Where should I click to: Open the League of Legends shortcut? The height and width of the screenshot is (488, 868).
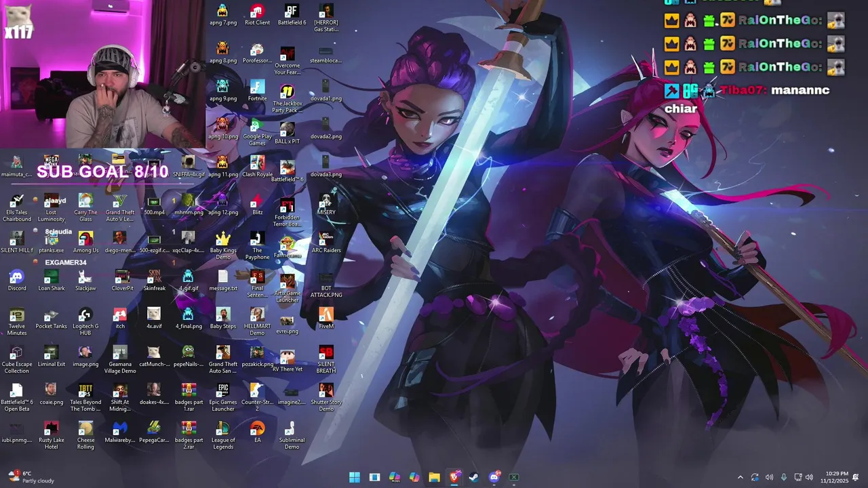[222, 436]
